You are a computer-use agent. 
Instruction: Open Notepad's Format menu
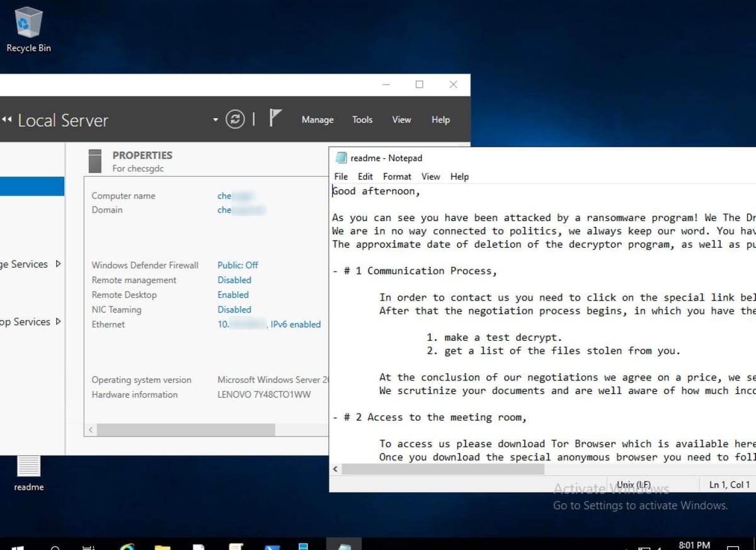[397, 176]
